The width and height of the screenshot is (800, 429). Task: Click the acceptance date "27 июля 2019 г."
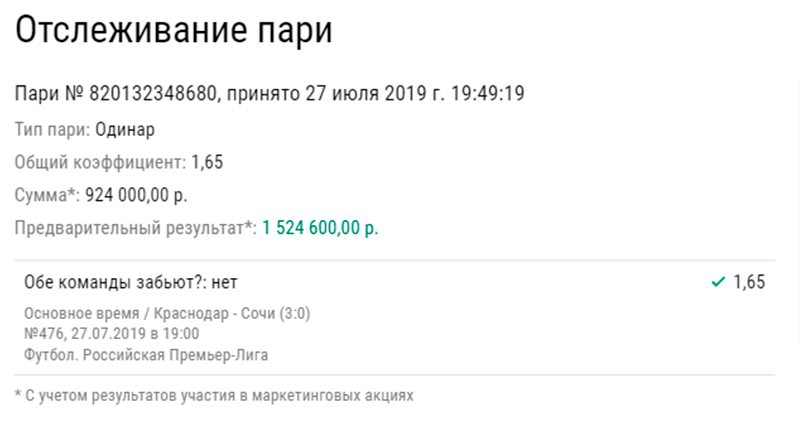click(370, 94)
